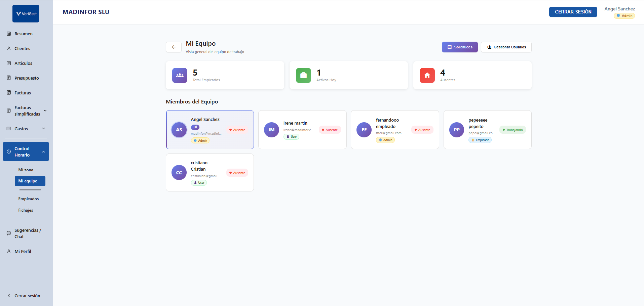
Task: Click the green Activos Hoy icon
Action: (303, 75)
